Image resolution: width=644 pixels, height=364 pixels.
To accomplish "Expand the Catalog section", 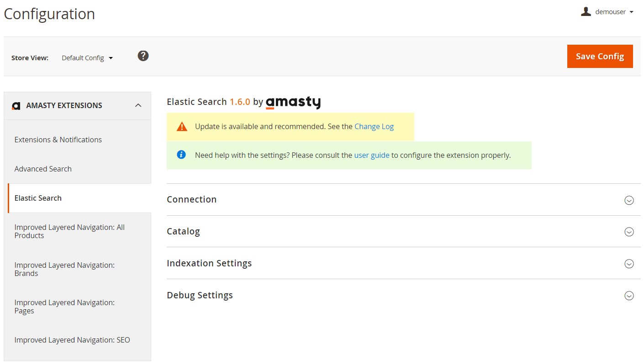I will pos(629,232).
